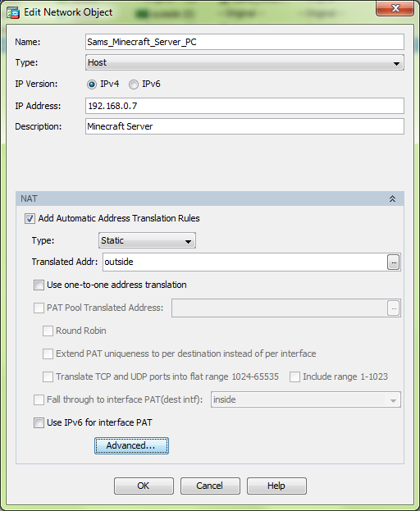The height and width of the screenshot is (511, 420).
Task: Click the Description field Minecraft Server
Action: point(244,126)
